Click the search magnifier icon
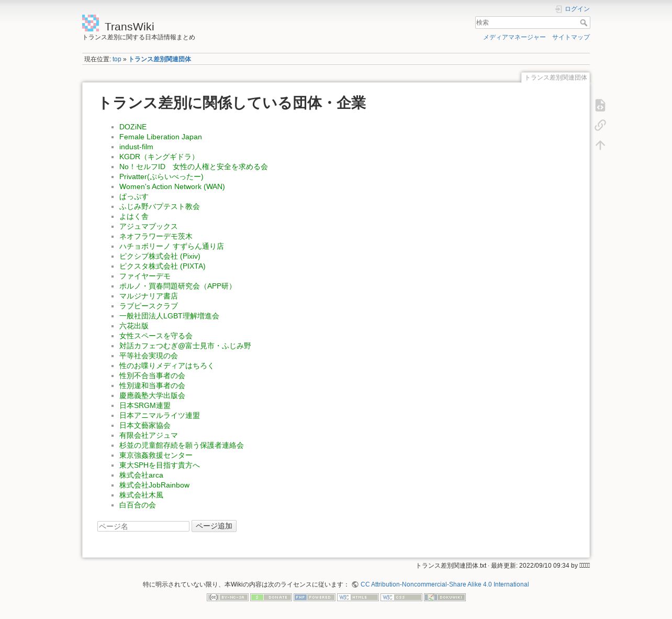672x619 pixels. click(x=584, y=23)
